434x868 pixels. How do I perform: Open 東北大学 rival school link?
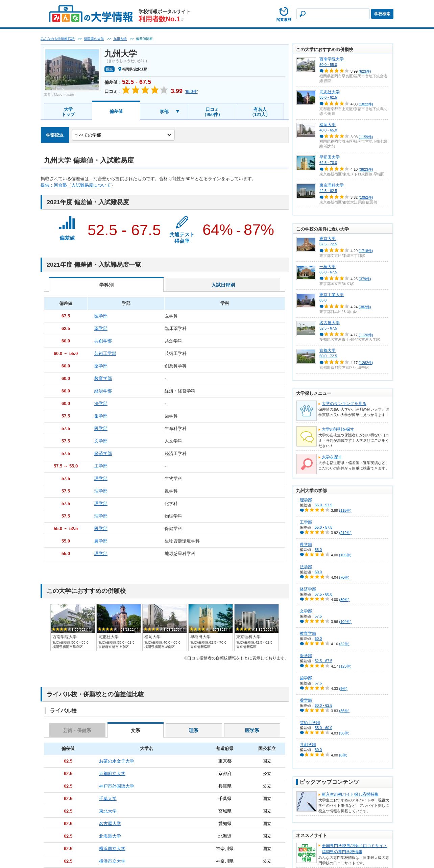click(107, 811)
